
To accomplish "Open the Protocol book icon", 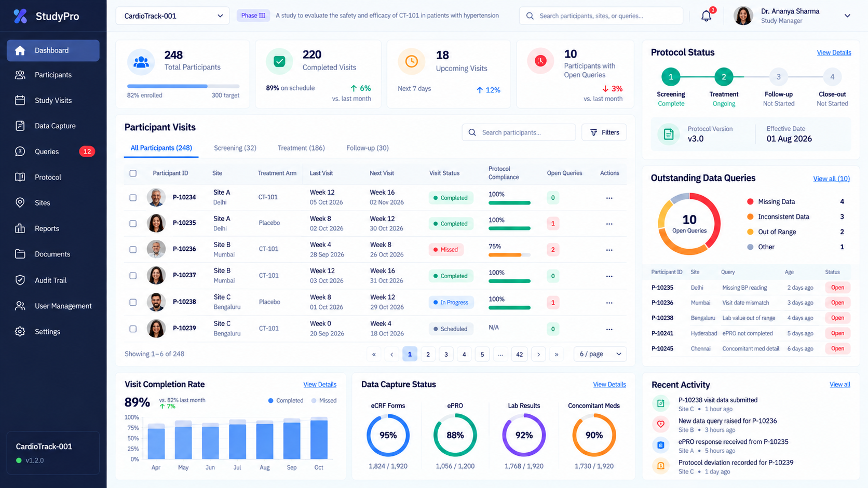I will pyautogui.click(x=20, y=177).
